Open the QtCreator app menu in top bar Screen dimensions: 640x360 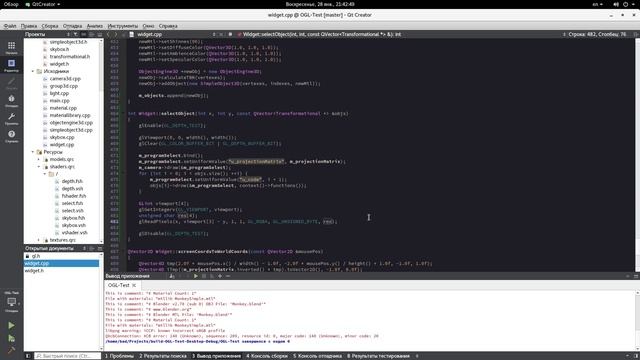[42, 4]
